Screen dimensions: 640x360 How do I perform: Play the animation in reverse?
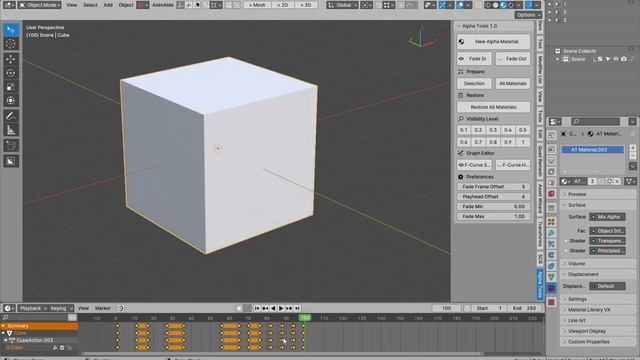pos(273,308)
